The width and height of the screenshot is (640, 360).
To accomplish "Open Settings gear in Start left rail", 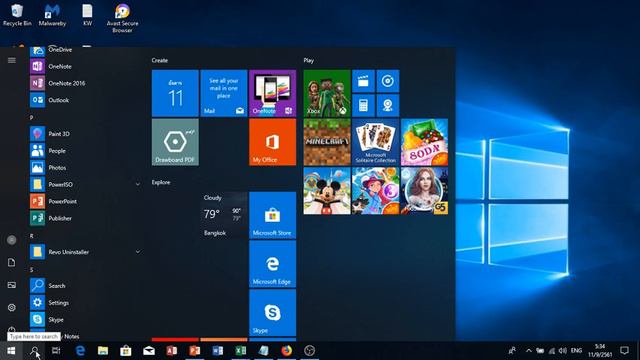I will click(11, 307).
